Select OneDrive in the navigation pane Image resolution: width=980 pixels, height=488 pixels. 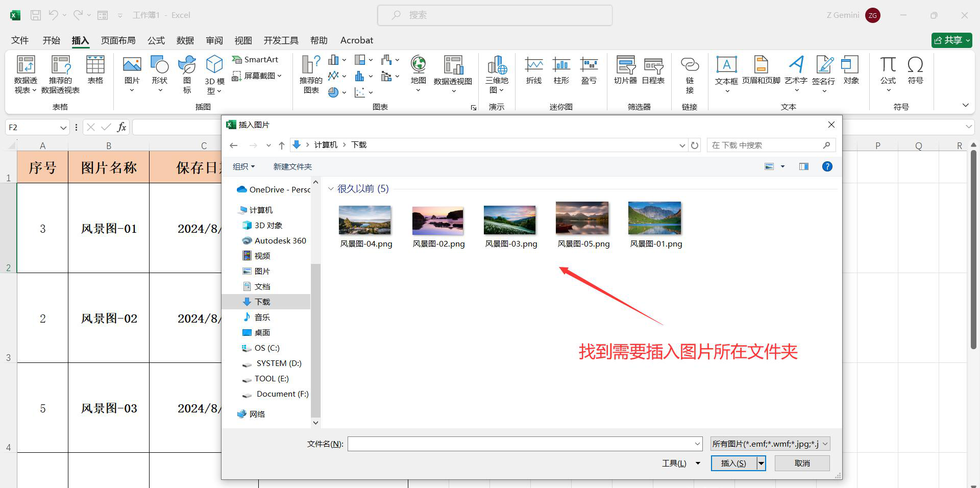pyautogui.click(x=274, y=190)
